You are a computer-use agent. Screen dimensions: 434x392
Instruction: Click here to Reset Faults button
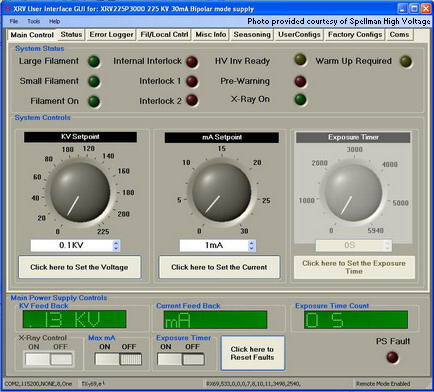tap(252, 353)
